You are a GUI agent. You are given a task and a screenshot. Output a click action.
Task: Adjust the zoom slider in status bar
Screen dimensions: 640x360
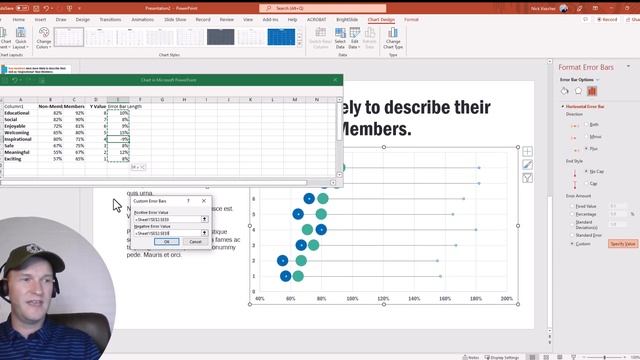(x=604, y=357)
